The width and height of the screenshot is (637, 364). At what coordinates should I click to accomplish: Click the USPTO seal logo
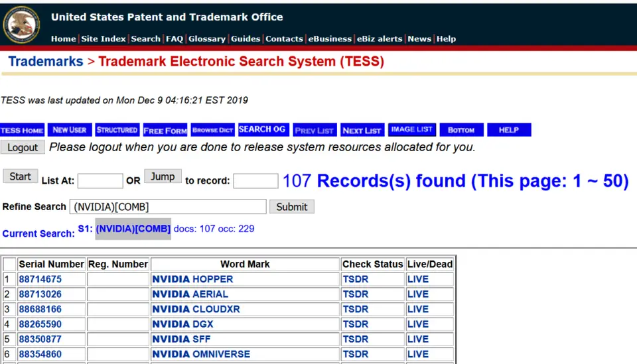[21, 25]
